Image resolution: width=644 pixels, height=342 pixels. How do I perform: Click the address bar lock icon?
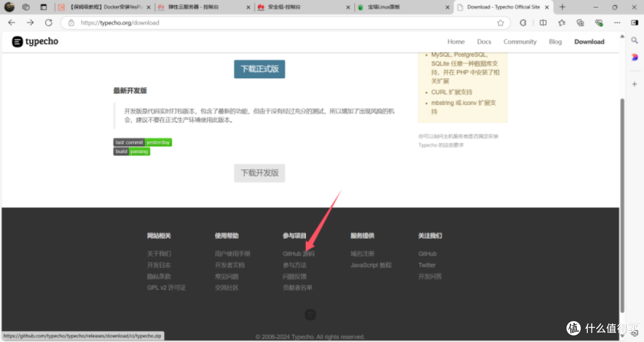point(72,23)
